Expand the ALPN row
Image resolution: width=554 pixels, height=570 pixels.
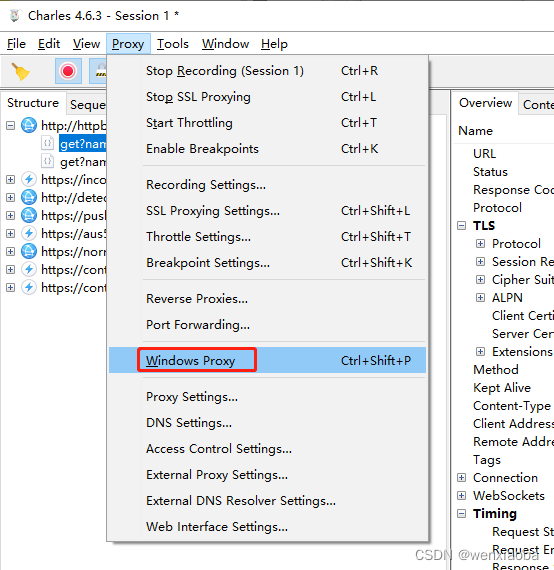coord(480,298)
